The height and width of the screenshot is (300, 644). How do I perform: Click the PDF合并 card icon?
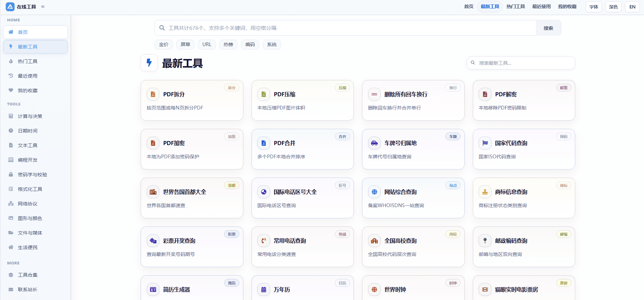click(x=264, y=143)
